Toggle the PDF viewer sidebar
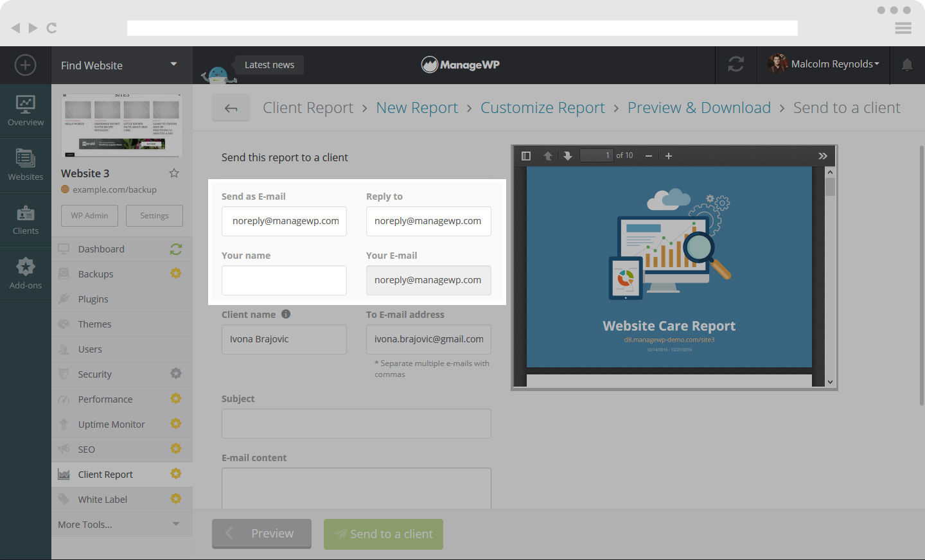925x560 pixels. tap(526, 156)
